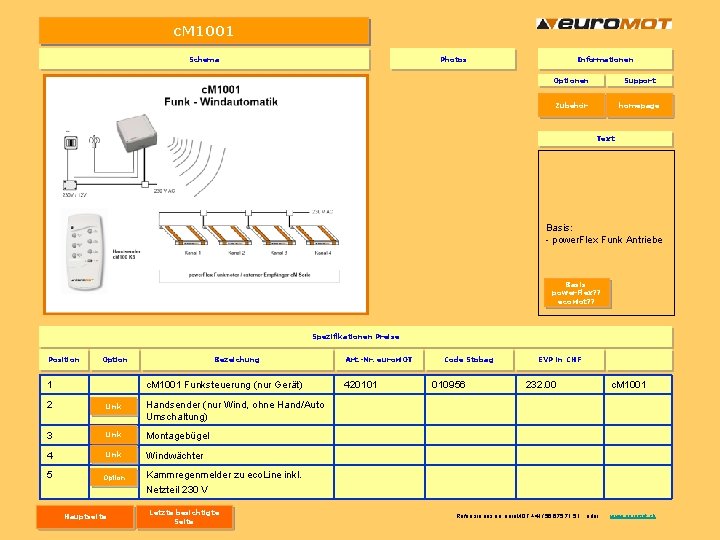Select the cM1001 cell in last column
Viewport: 720px width, 540px height.
tap(638, 385)
